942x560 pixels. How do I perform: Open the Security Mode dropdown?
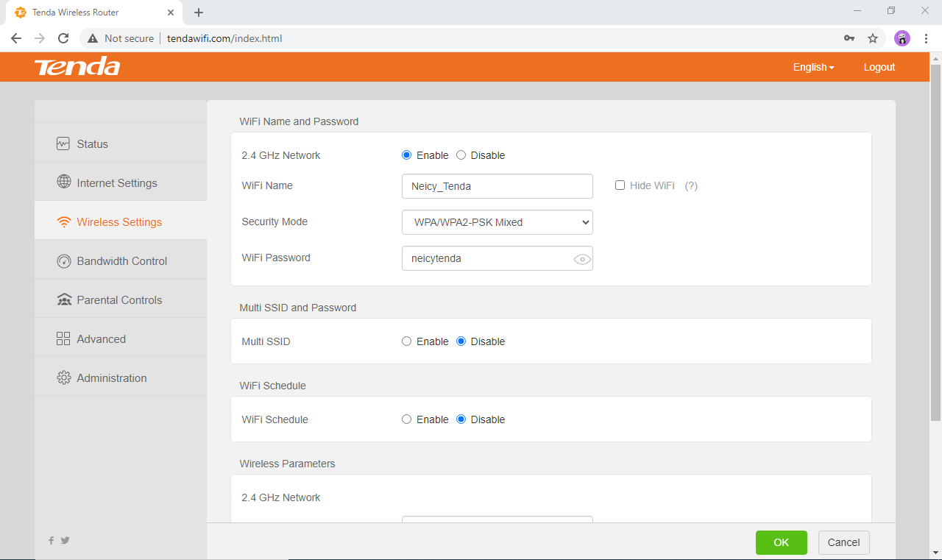point(497,222)
